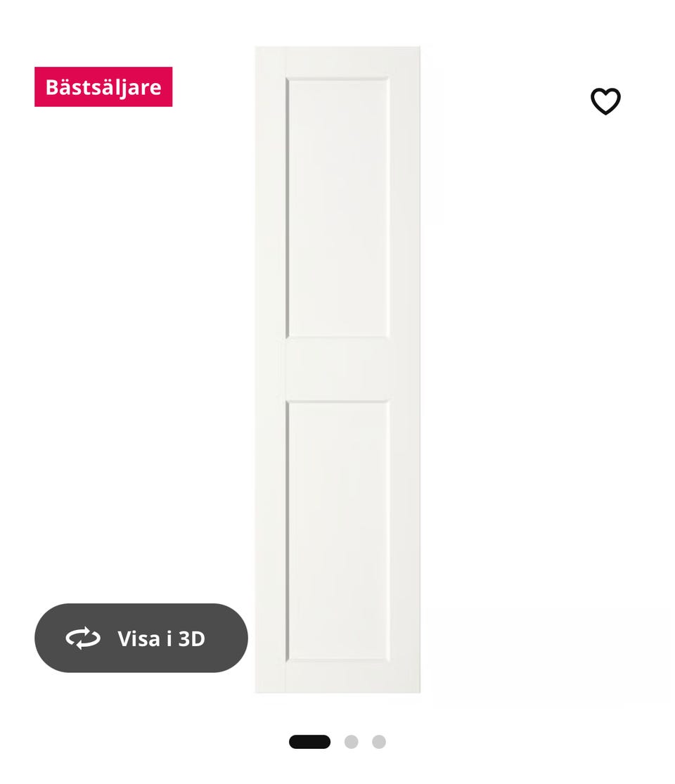Image resolution: width=675 pixels, height=784 pixels.
Task: Show the last product photo using grey dot
Action: [x=379, y=742]
